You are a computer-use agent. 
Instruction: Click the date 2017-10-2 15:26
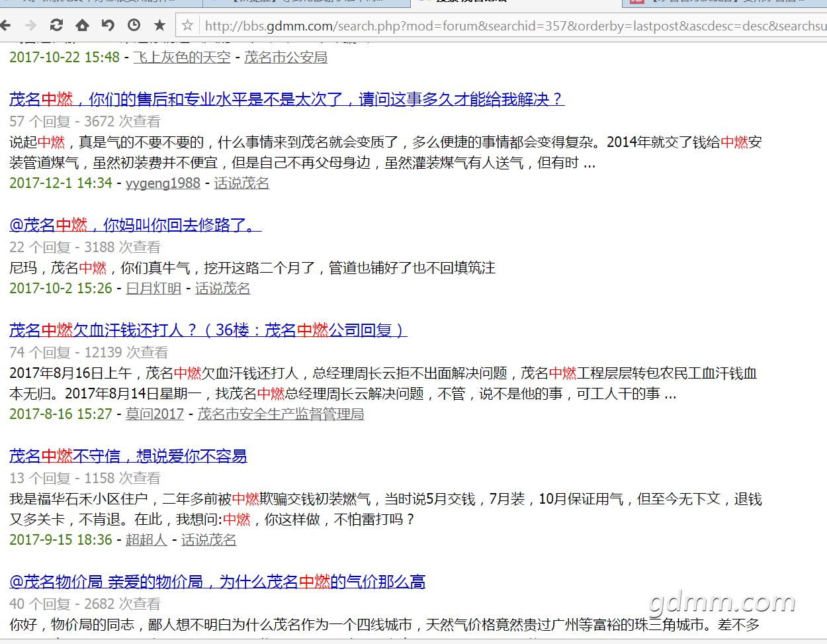61,289
